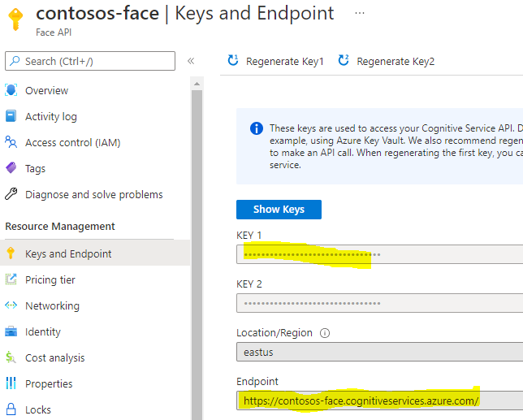Click the Diagnose wrench icon
Viewport: 523px width, 420px height.
point(11,194)
